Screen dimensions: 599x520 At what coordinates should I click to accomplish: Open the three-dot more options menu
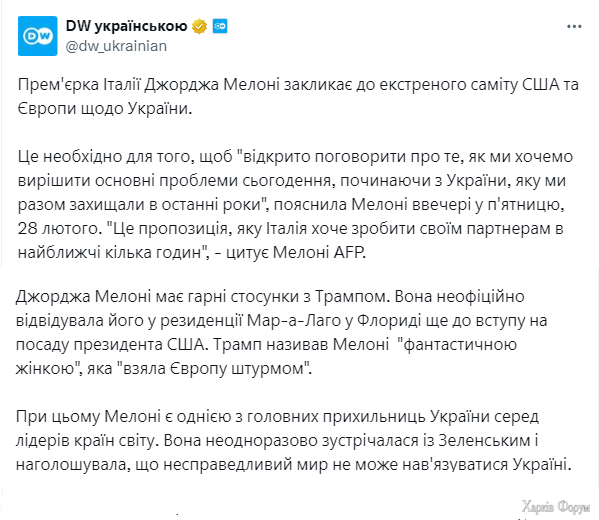[x=574, y=26]
